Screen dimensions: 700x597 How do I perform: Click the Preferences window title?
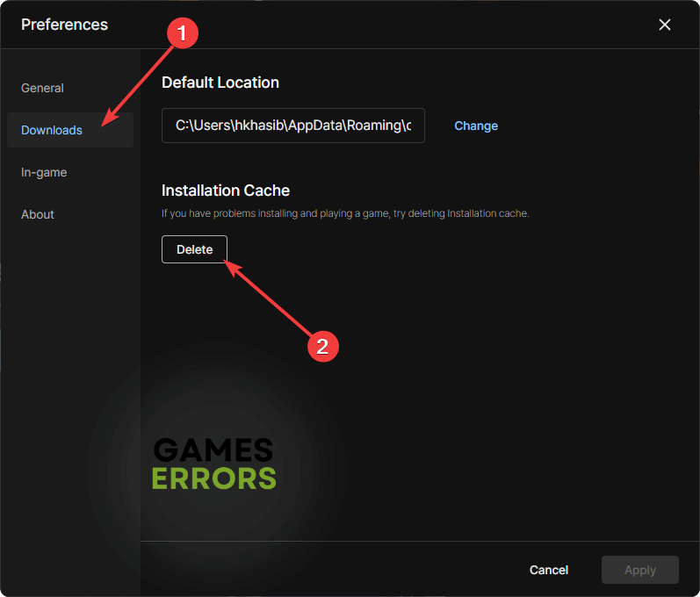coord(64,25)
